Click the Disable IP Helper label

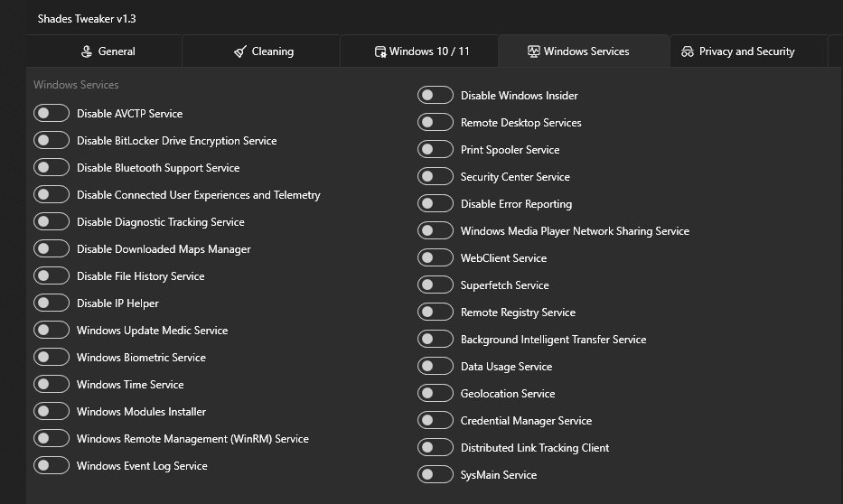click(x=117, y=303)
